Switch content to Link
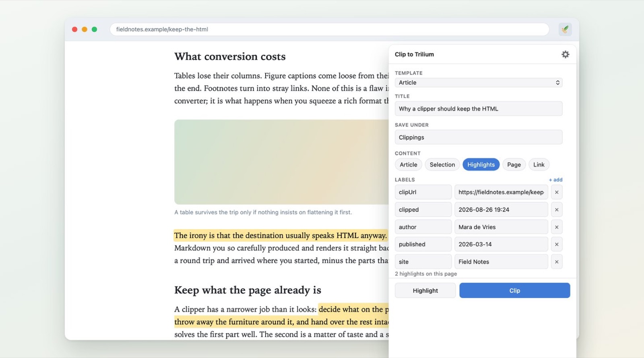Screen dimensions: 644x358 coord(539,164)
